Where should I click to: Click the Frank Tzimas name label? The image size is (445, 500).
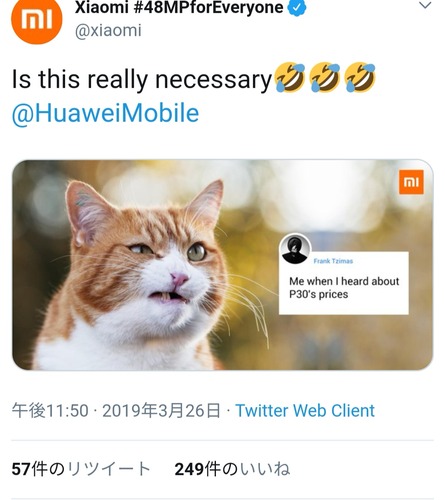click(x=333, y=261)
